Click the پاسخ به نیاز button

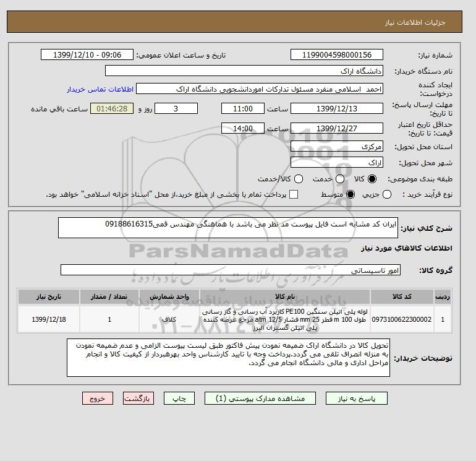[357, 398]
